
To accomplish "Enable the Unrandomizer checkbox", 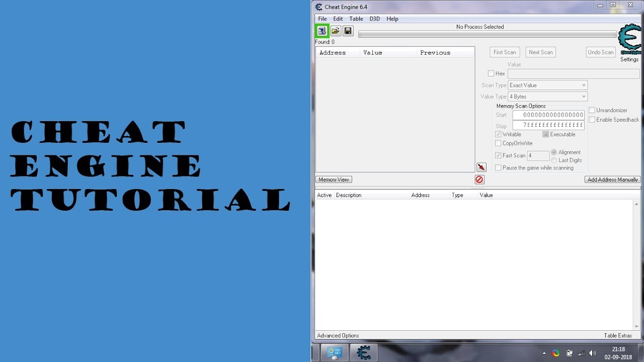I will (x=592, y=110).
